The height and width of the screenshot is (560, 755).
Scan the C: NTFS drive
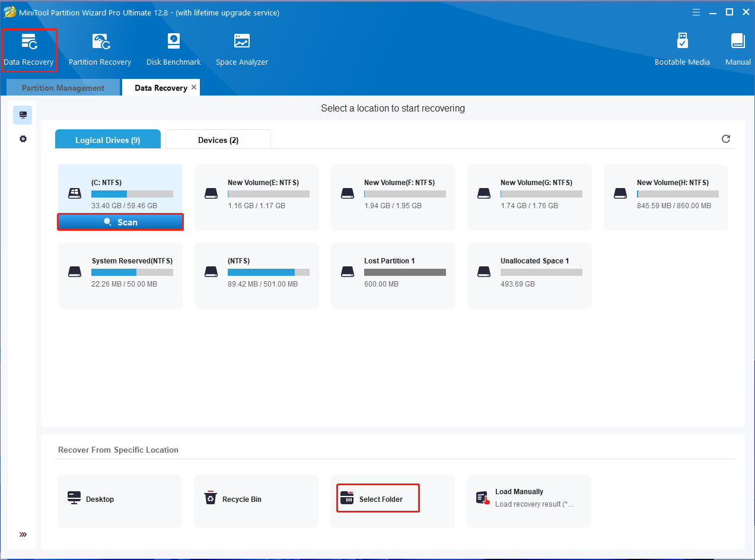(x=120, y=221)
